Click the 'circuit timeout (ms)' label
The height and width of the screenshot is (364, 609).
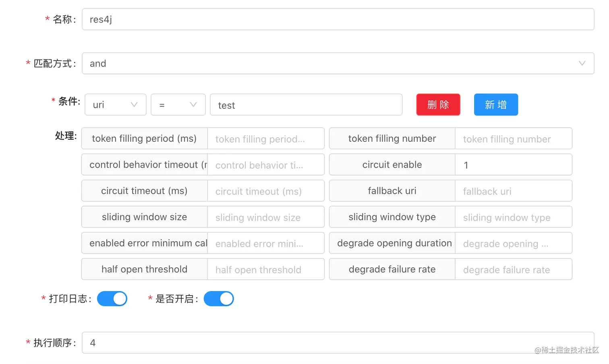point(144,191)
